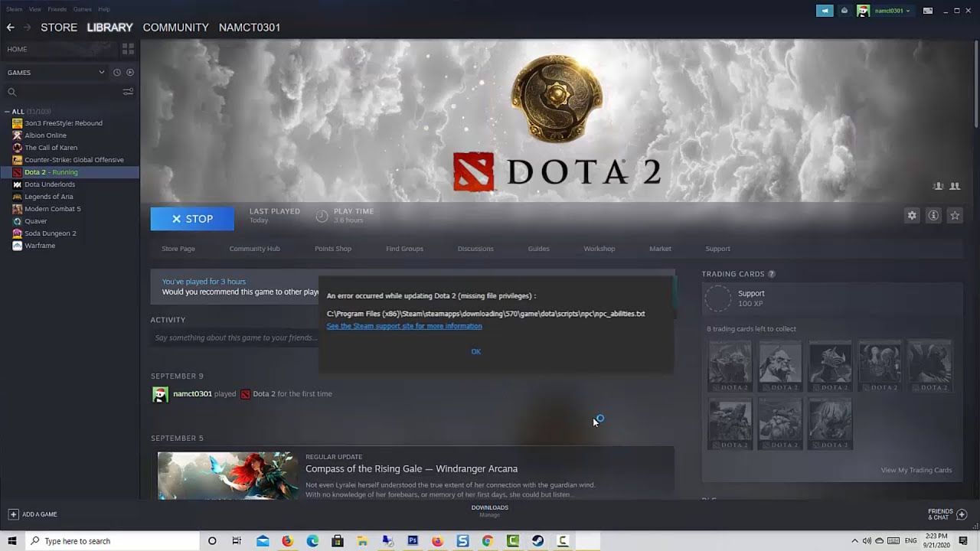Open the Steam announcements megaphone icon
This screenshot has width=980, height=551.
(x=825, y=11)
